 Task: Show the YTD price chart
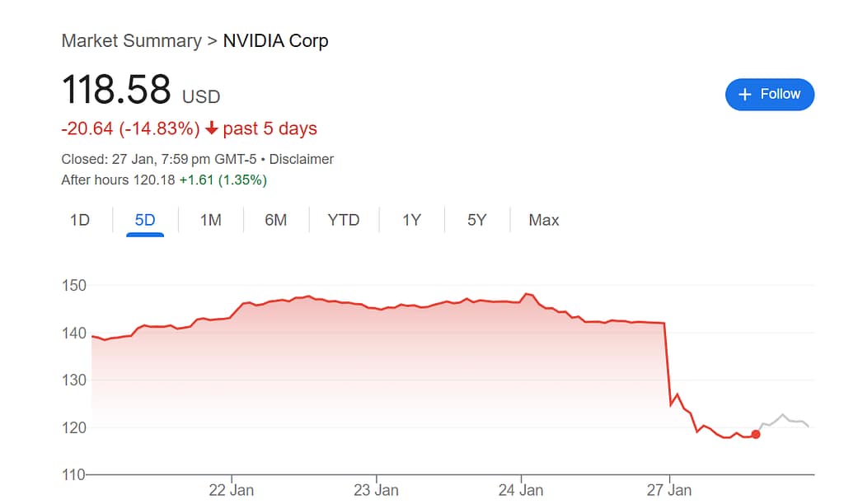point(344,220)
